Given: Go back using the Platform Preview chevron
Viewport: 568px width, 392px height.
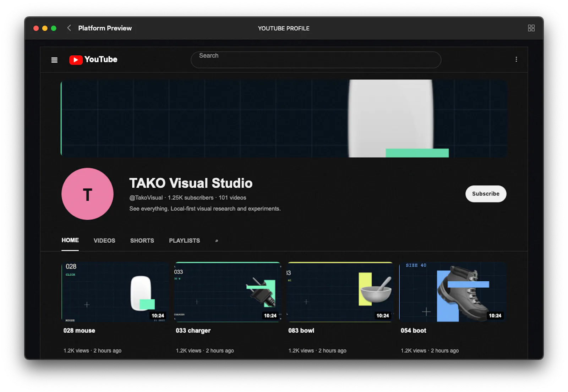Looking at the screenshot, I should click(69, 28).
